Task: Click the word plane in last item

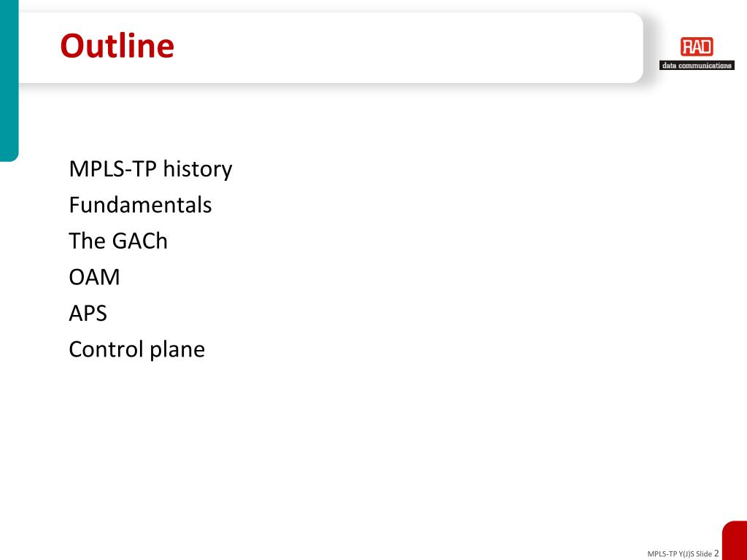Action: click(177, 351)
